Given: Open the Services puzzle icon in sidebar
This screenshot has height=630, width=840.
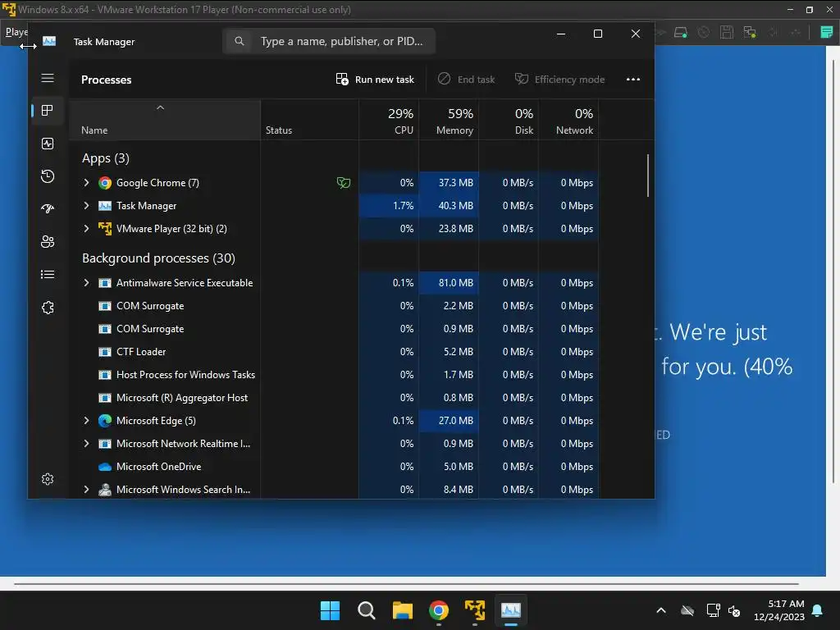Looking at the screenshot, I should click(x=48, y=308).
